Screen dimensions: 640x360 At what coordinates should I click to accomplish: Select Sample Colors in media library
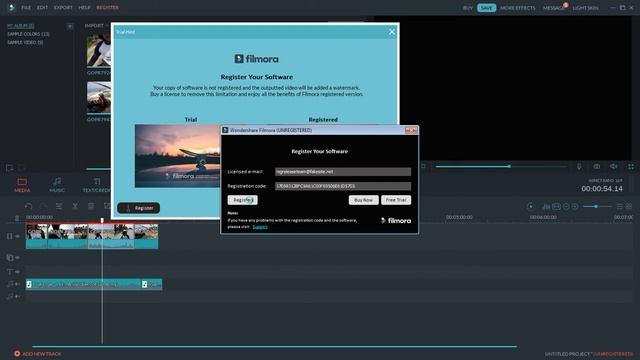28,34
